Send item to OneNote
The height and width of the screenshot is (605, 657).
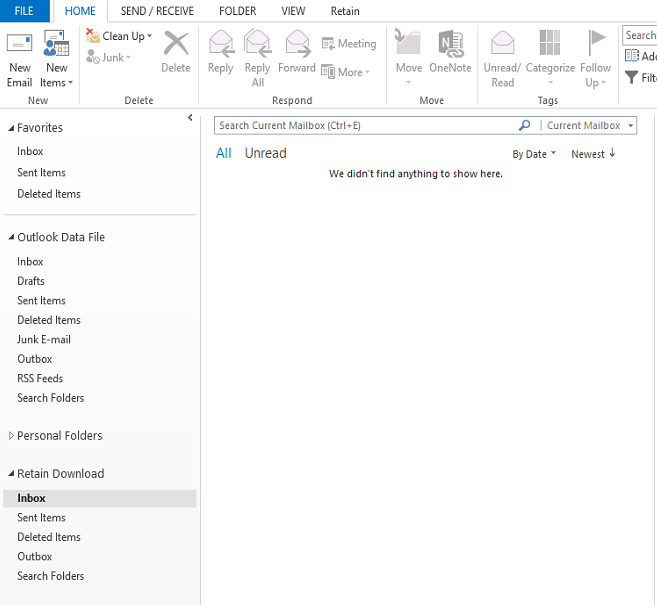(x=450, y=52)
